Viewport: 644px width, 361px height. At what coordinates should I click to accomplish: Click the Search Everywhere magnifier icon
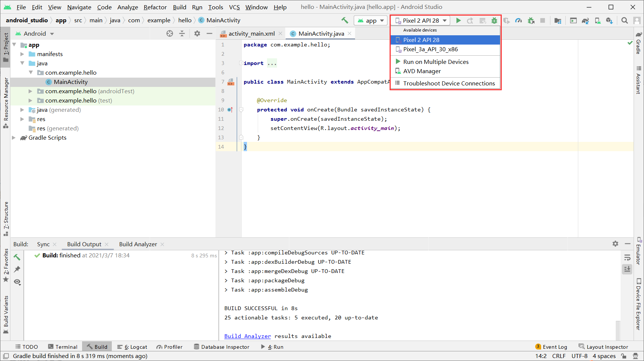(625, 20)
